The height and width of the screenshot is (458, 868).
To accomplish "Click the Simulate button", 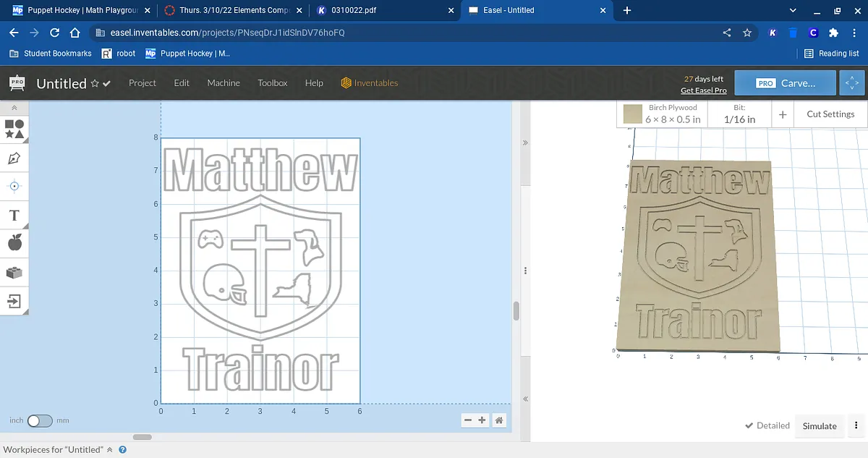I will click(820, 426).
